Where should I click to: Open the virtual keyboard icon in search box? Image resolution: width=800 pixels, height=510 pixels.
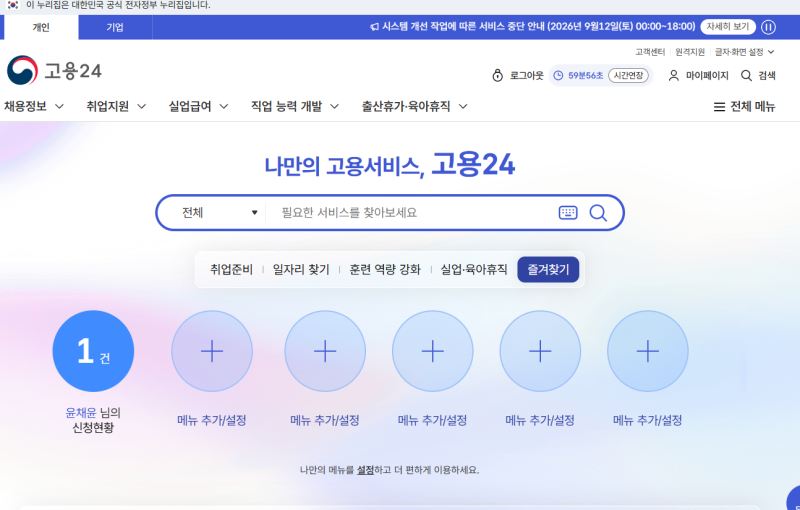tap(568, 213)
